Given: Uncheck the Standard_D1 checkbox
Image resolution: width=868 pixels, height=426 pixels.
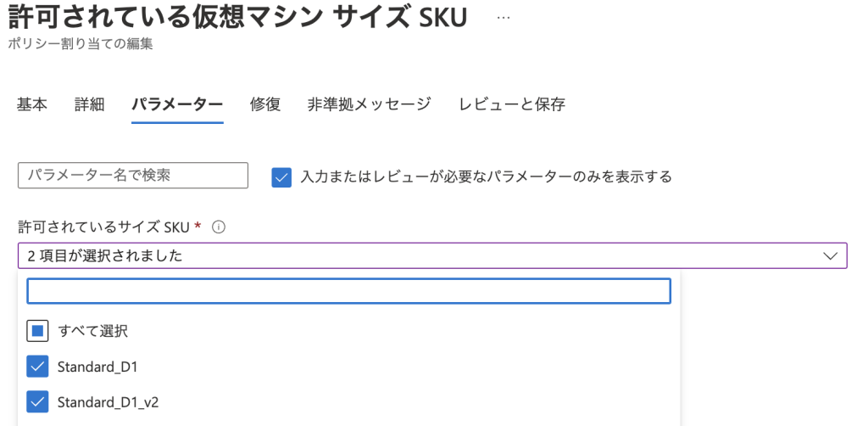Looking at the screenshot, I should coord(37,367).
